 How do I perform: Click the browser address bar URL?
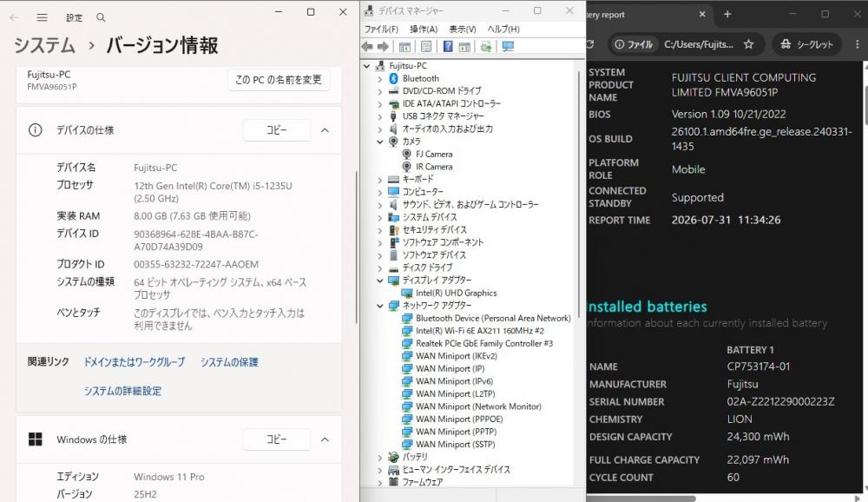[699, 44]
